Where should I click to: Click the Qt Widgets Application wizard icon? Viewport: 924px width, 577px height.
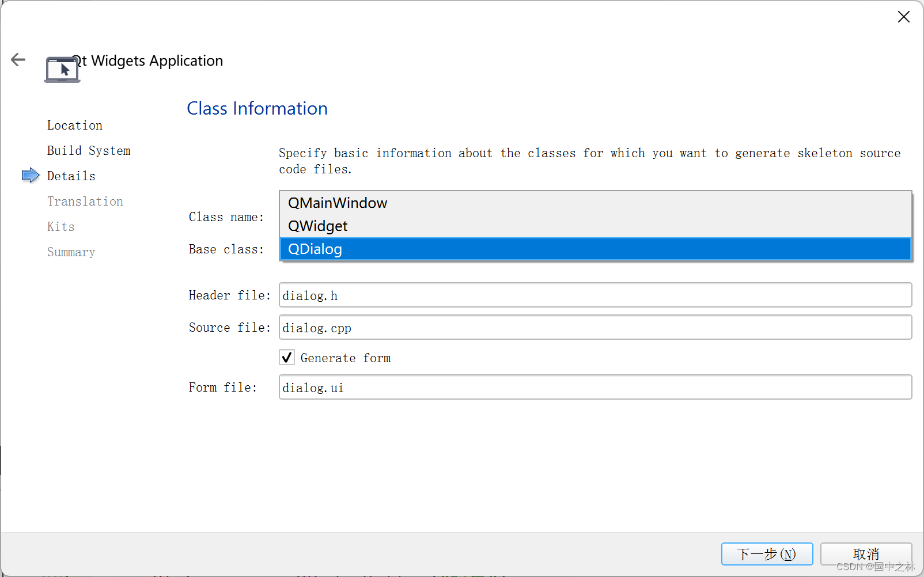coord(62,70)
